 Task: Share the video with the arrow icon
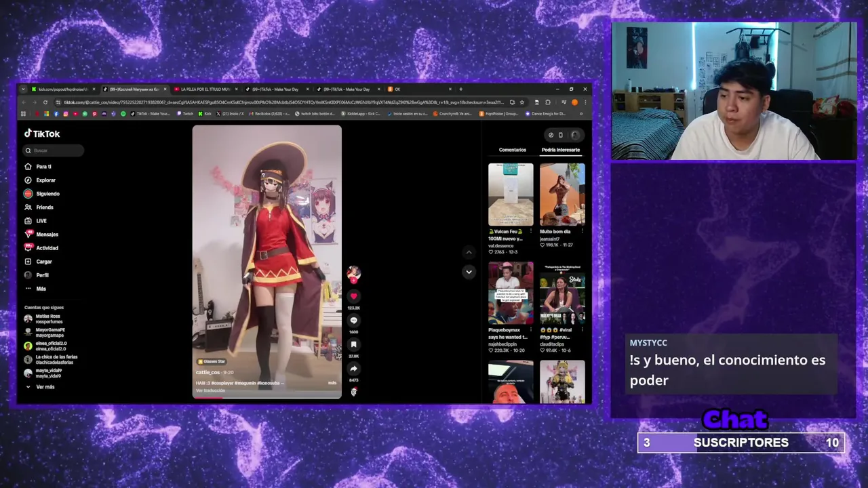click(353, 369)
